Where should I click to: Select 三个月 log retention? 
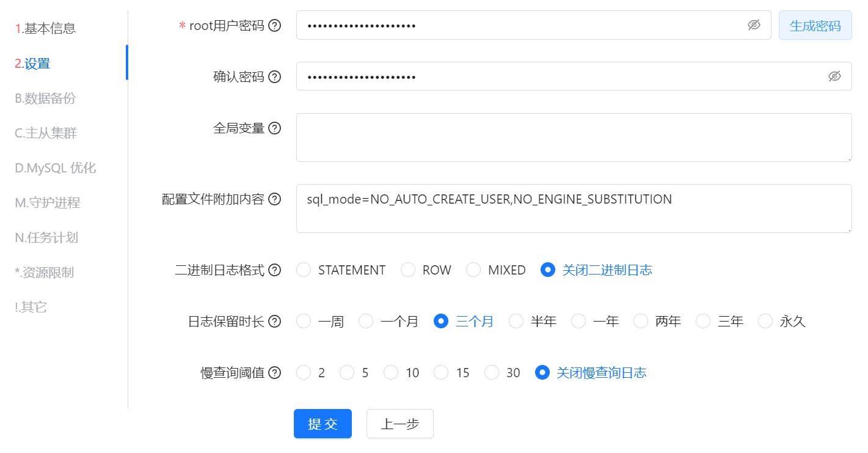click(441, 321)
